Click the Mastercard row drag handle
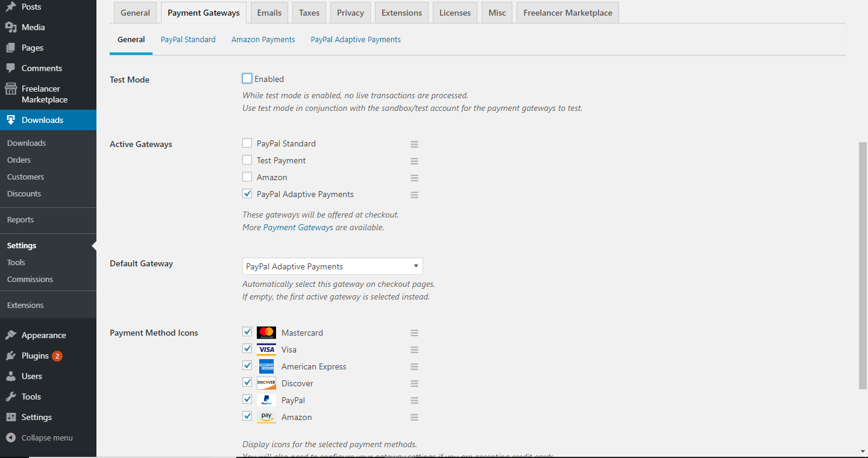 coord(414,333)
